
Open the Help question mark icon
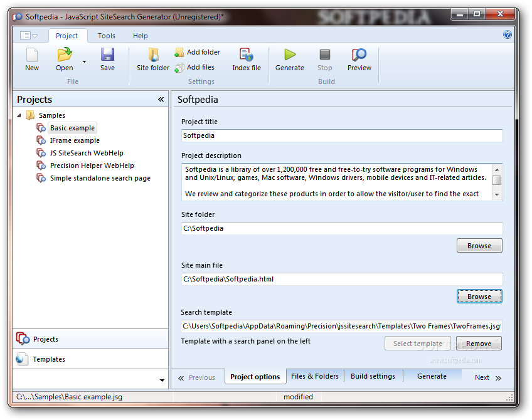click(508, 34)
